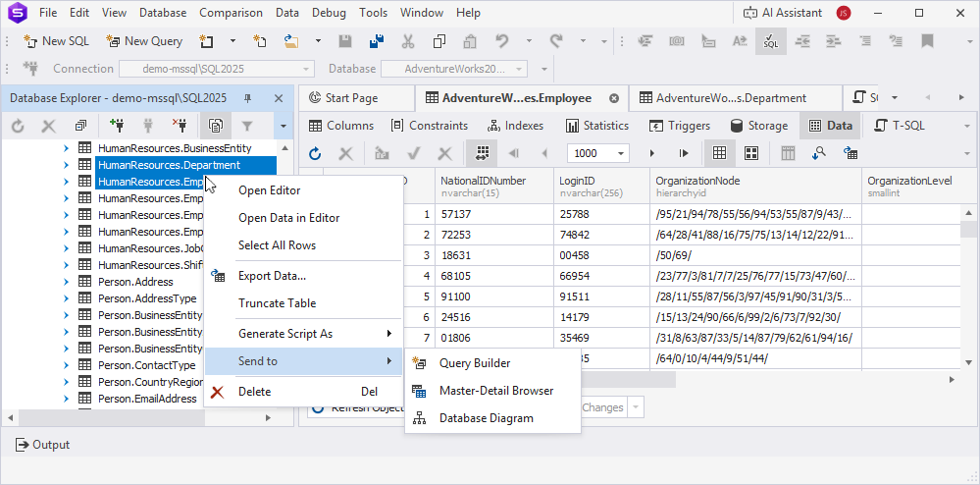The image size is (980, 485).
Task: Click the Delete Connection plug icon with red X
Action: 180,126
